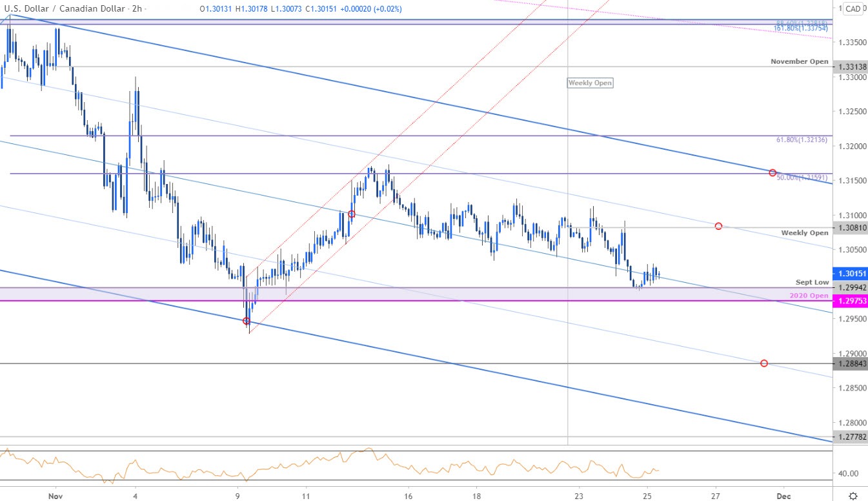Image resolution: width=868 pixels, height=501 pixels.
Task: Click the 40.00 level on the oscillator scale
Action: tap(849, 473)
